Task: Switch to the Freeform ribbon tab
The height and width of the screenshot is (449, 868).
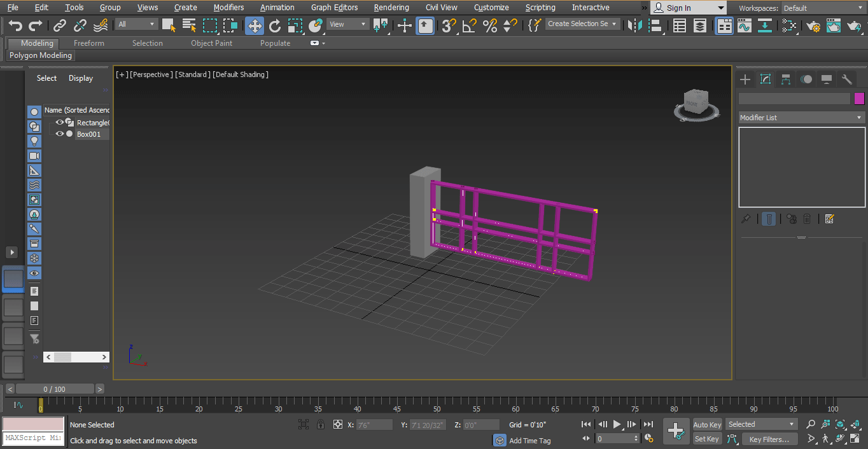Action: point(88,43)
